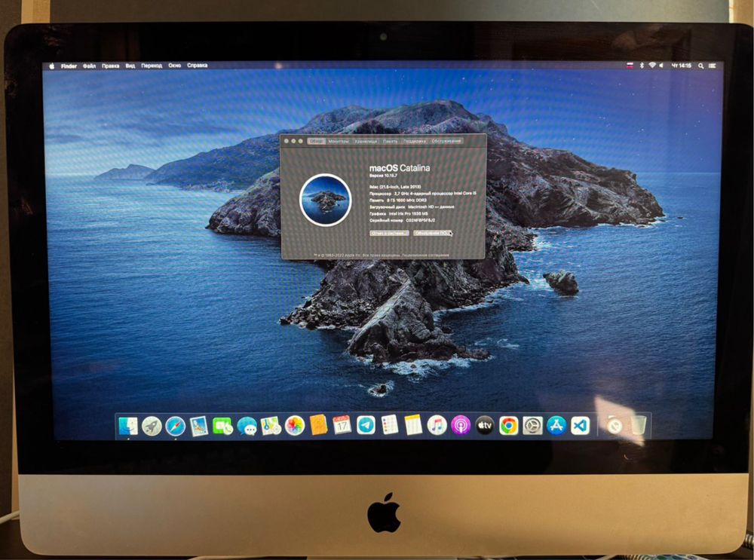
Task: Click the Процессор 2,7 GHz line
Action: click(x=423, y=193)
